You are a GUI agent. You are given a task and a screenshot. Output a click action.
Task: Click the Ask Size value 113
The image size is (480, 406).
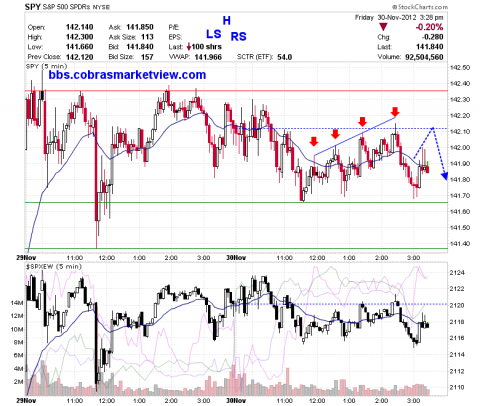tap(147, 37)
